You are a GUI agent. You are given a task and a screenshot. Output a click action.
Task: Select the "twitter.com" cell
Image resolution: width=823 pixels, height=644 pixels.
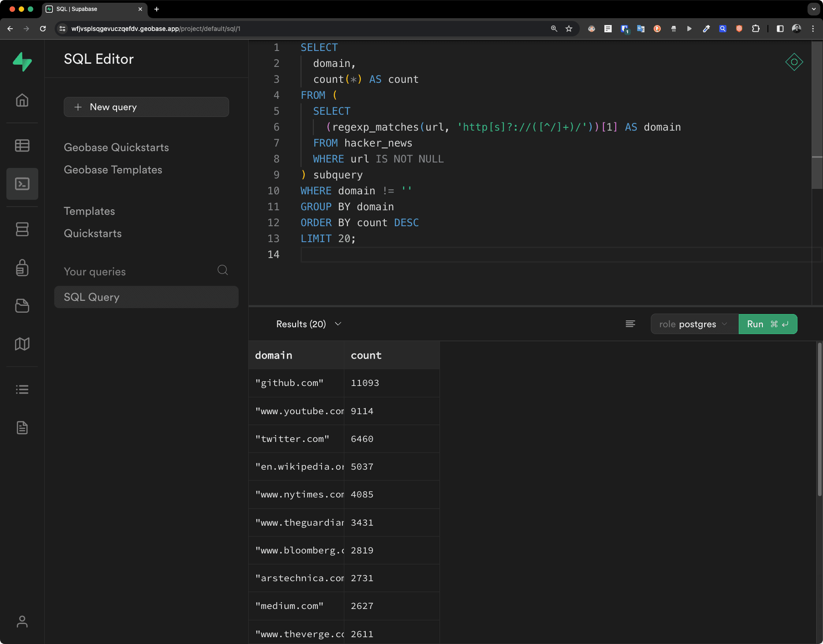(x=296, y=439)
